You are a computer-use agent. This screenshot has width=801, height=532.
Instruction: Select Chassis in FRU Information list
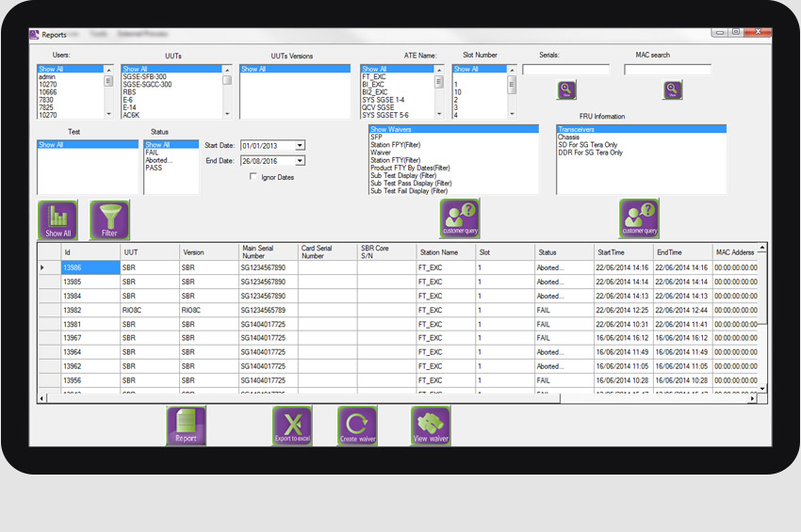(x=569, y=137)
